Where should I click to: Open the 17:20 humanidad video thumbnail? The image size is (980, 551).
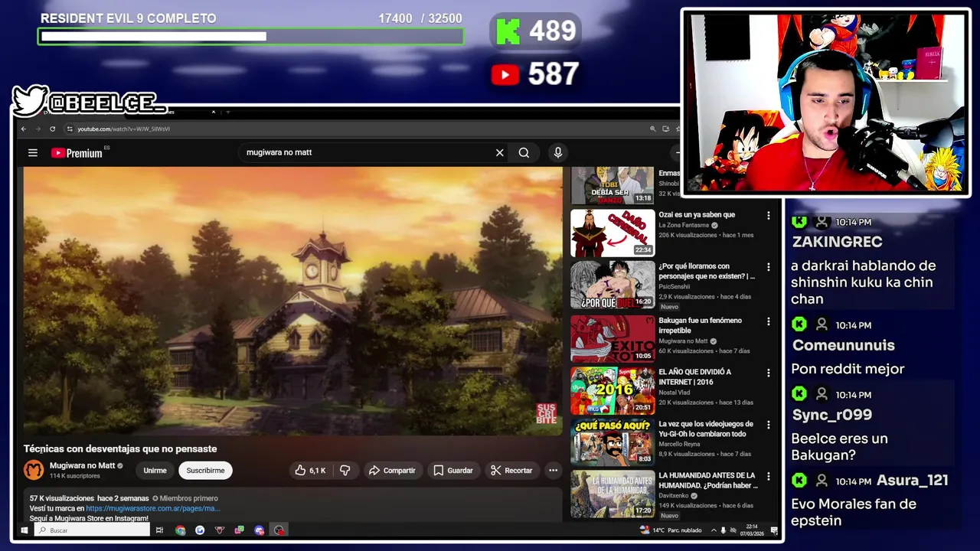coord(612,494)
